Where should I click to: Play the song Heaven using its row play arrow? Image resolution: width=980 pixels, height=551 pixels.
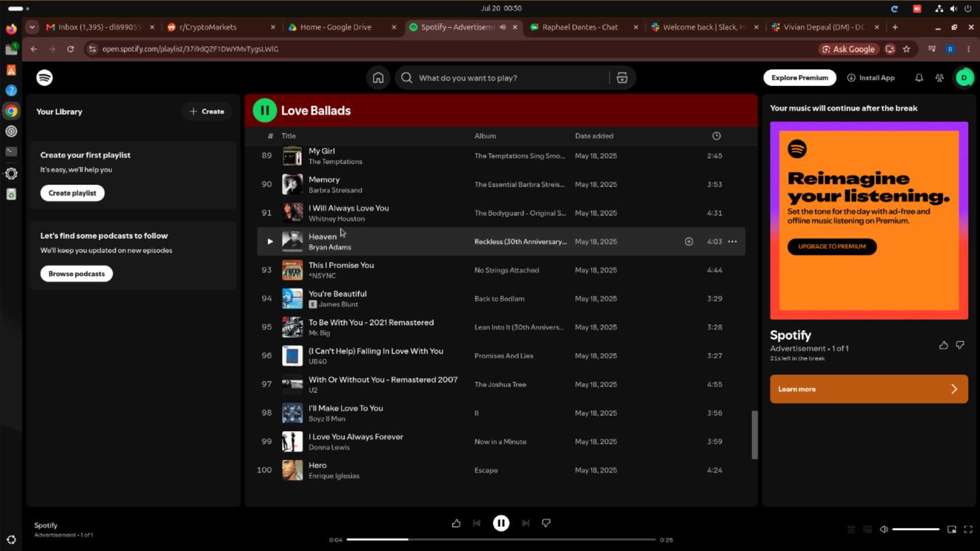point(270,241)
